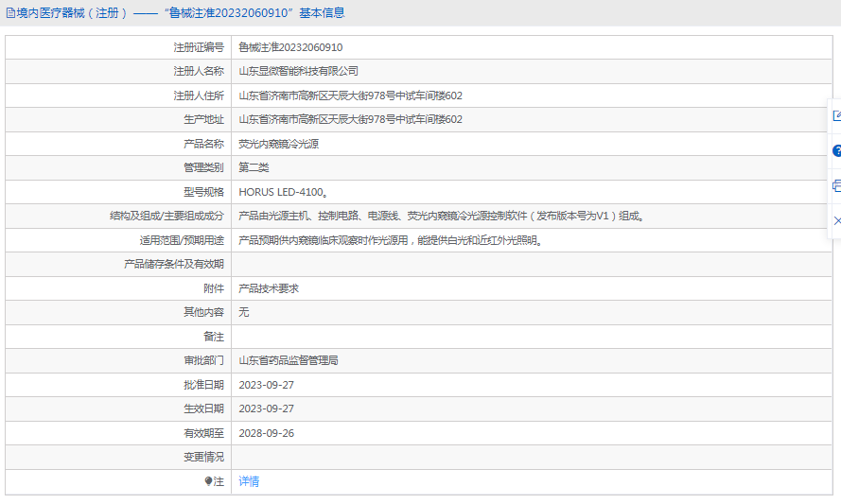Click the document icon beside the page title
841x504 pixels.
pos(10,13)
